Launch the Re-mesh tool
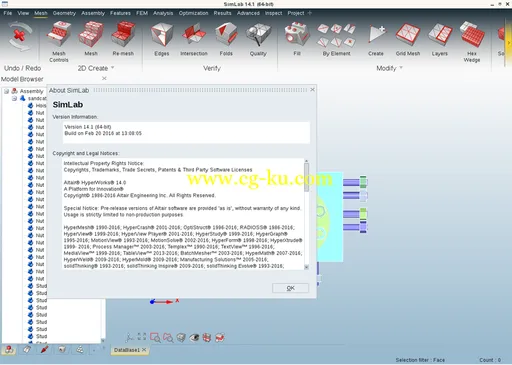 (123, 38)
